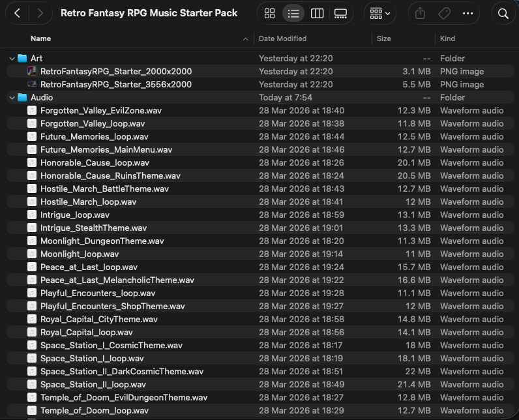The width and height of the screenshot is (519, 420).
Task: Go back with the left chevron
Action: click(x=17, y=13)
